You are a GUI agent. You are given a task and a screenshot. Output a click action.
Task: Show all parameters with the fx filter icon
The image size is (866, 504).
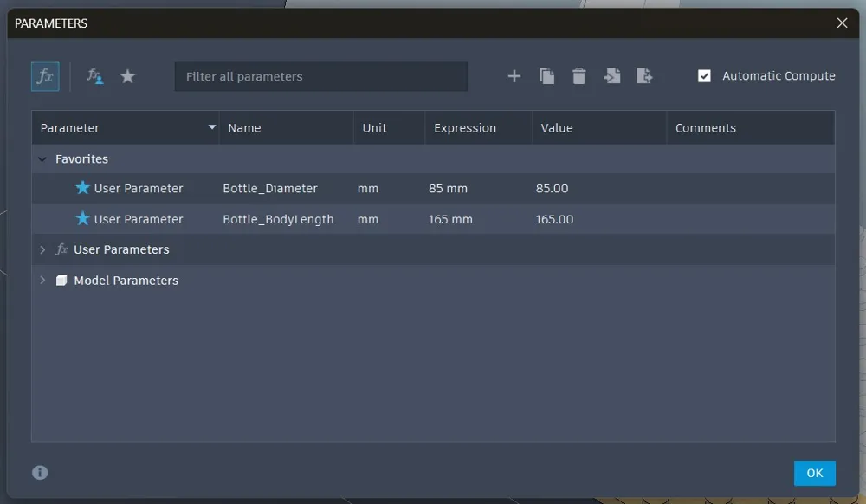coord(45,76)
